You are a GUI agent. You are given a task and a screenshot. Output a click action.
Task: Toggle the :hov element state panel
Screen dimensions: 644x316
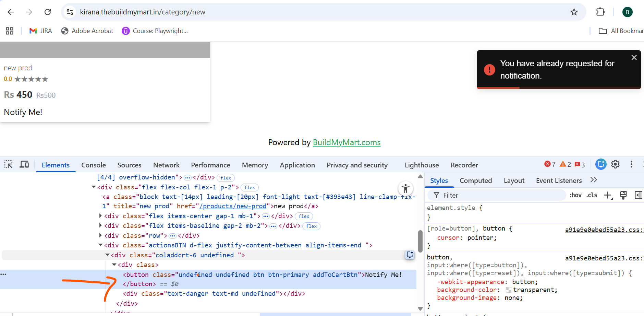[x=575, y=195]
